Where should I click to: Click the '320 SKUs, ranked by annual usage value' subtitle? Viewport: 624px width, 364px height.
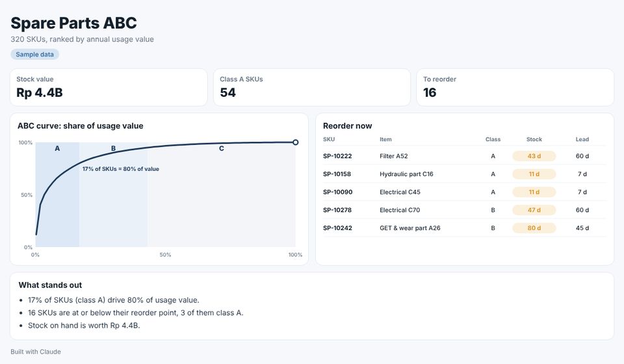point(82,40)
